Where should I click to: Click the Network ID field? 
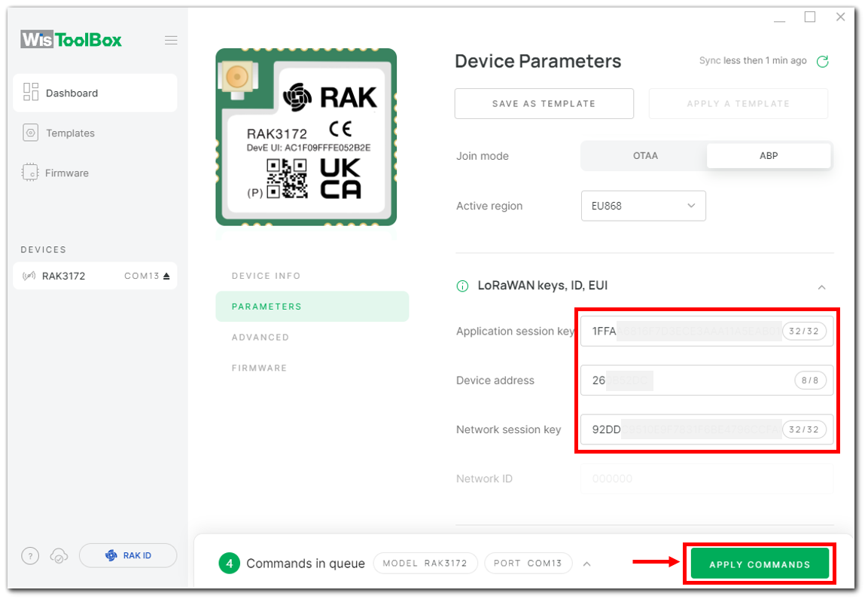click(706, 478)
